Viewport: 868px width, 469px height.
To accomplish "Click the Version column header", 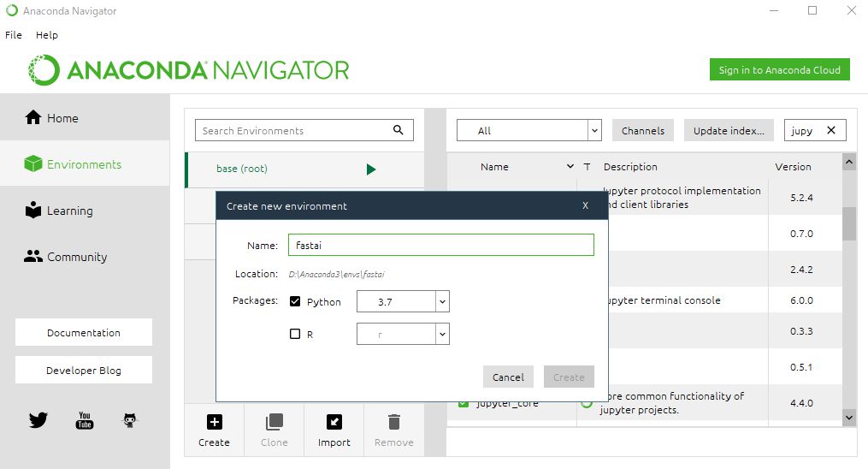I will click(x=793, y=166).
